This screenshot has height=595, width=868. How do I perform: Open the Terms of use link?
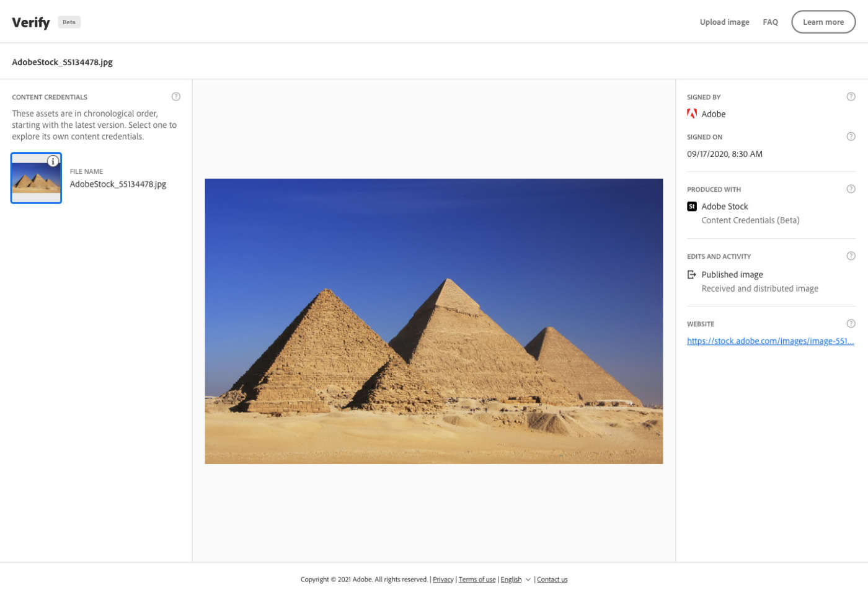477,579
